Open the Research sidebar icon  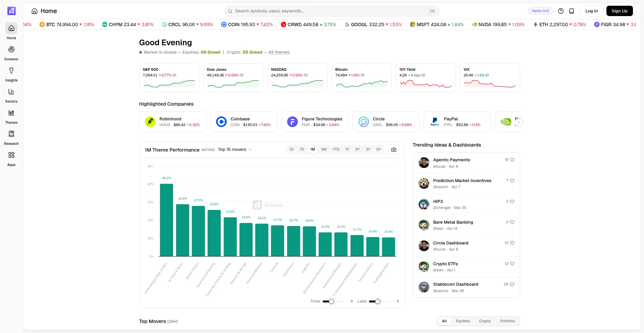[11, 134]
